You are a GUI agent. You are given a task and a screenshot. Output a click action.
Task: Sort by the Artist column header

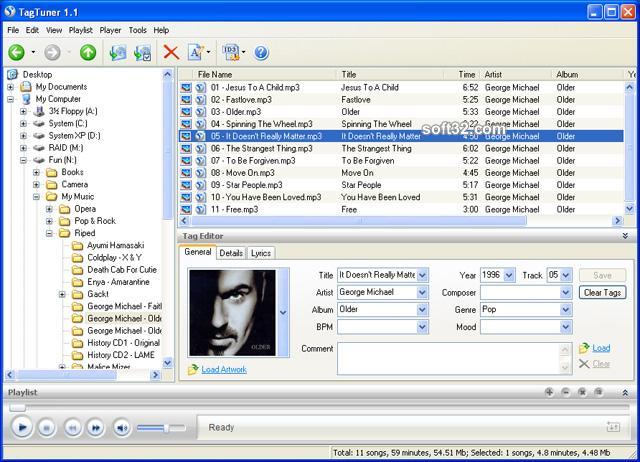(517, 74)
